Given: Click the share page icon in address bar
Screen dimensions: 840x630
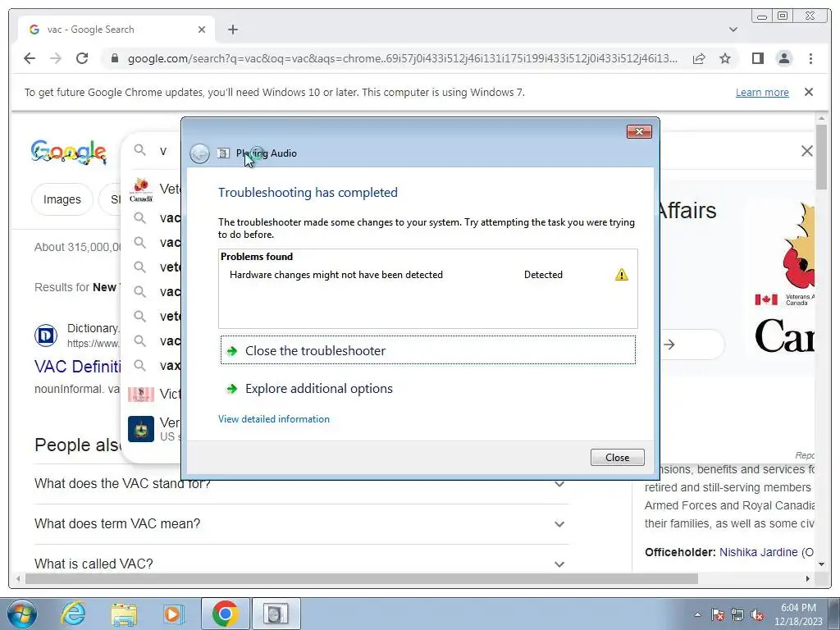Looking at the screenshot, I should click(x=699, y=58).
